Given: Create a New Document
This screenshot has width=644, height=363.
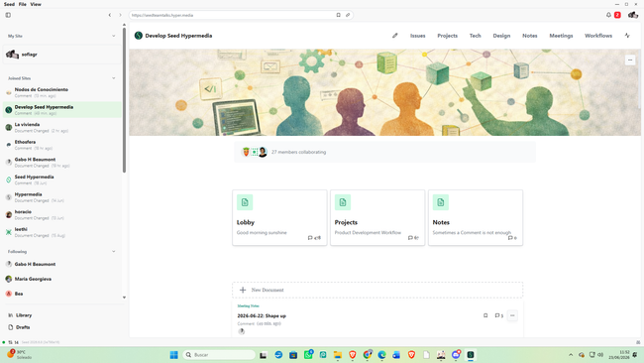Looking at the screenshot, I should 377,290.
